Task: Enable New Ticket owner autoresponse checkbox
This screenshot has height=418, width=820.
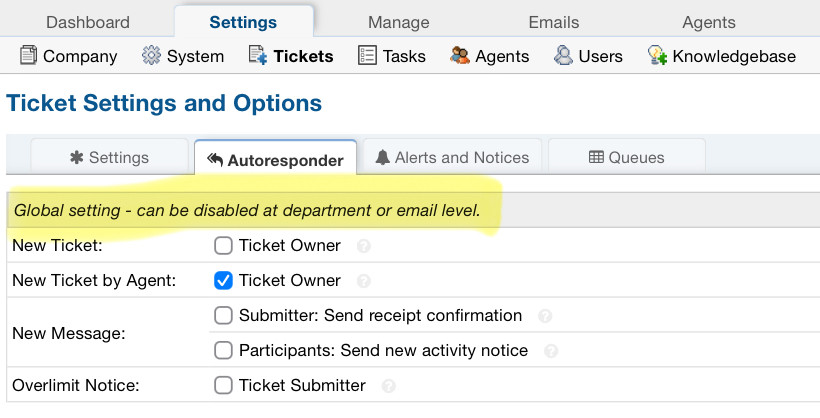Action: tap(223, 245)
